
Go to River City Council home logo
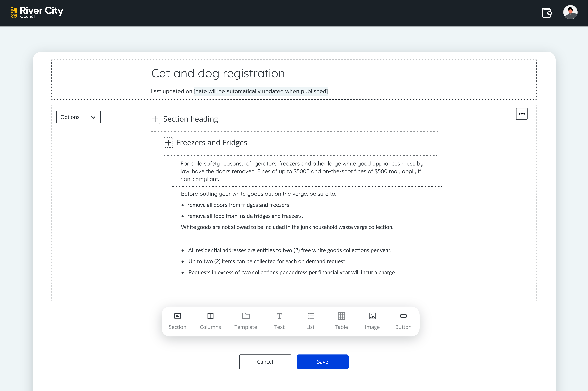tap(37, 12)
